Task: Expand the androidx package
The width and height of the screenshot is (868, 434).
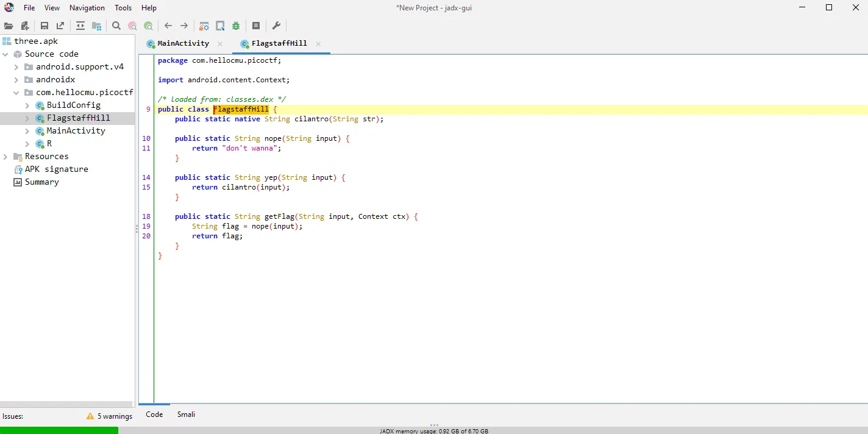Action: (16, 80)
